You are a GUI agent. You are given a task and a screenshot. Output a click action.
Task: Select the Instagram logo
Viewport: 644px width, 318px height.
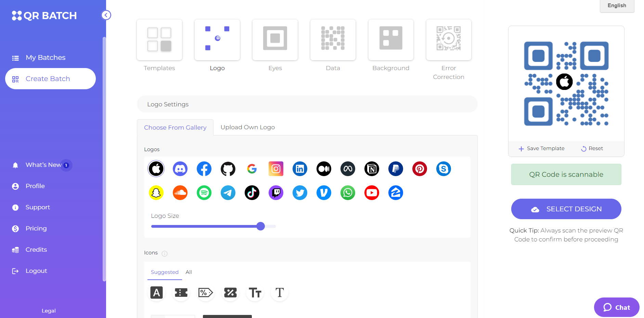pos(276,169)
